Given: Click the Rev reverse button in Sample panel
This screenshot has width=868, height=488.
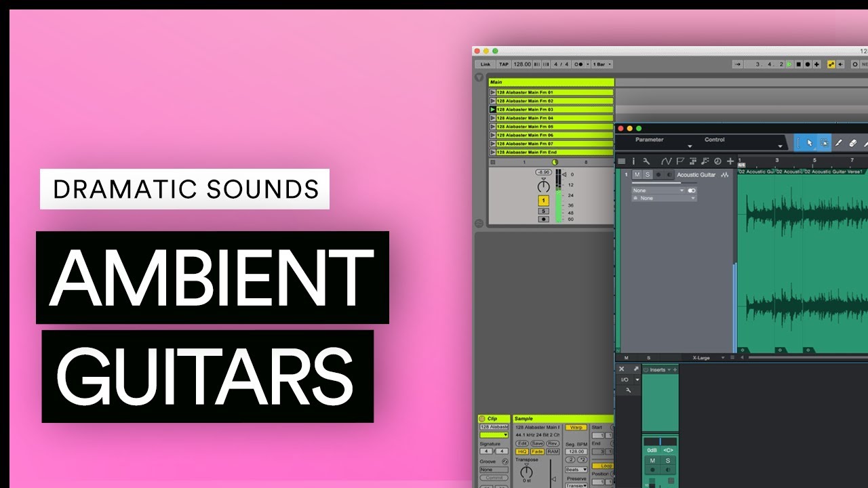Looking at the screenshot, I should point(553,443).
